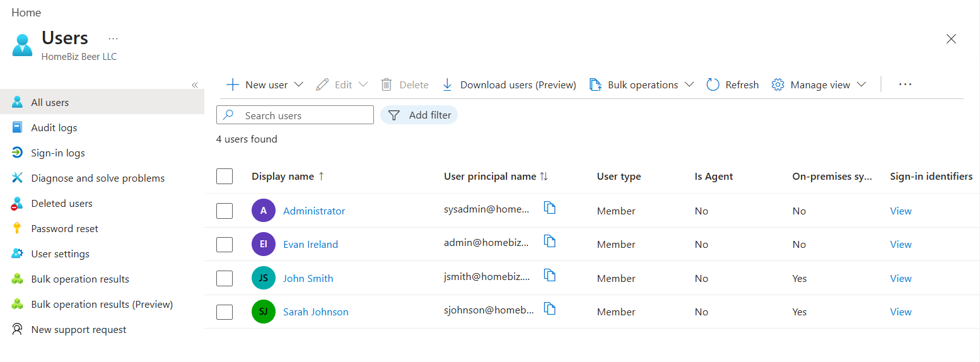Open the John Smith user link

(x=308, y=278)
